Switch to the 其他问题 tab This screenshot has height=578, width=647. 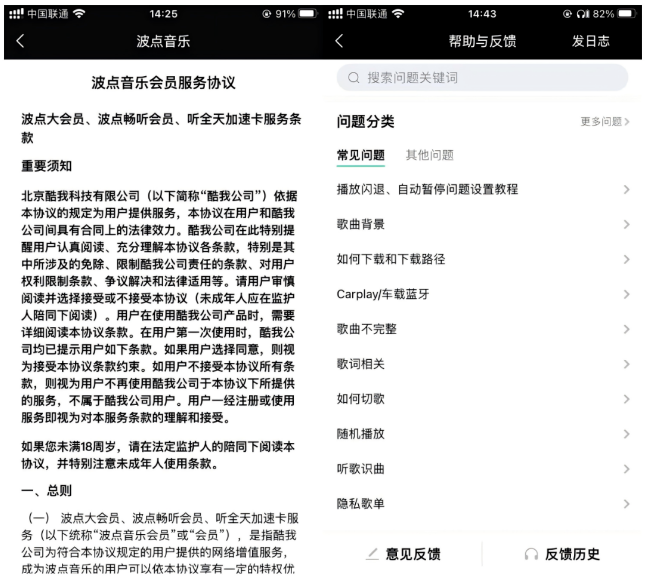point(430,155)
